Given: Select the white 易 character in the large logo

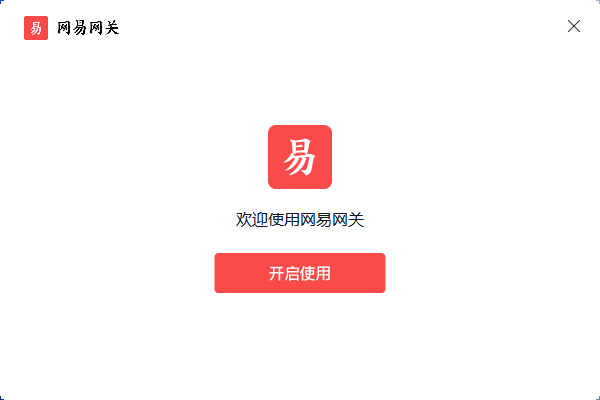Looking at the screenshot, I should pos(299,157).
